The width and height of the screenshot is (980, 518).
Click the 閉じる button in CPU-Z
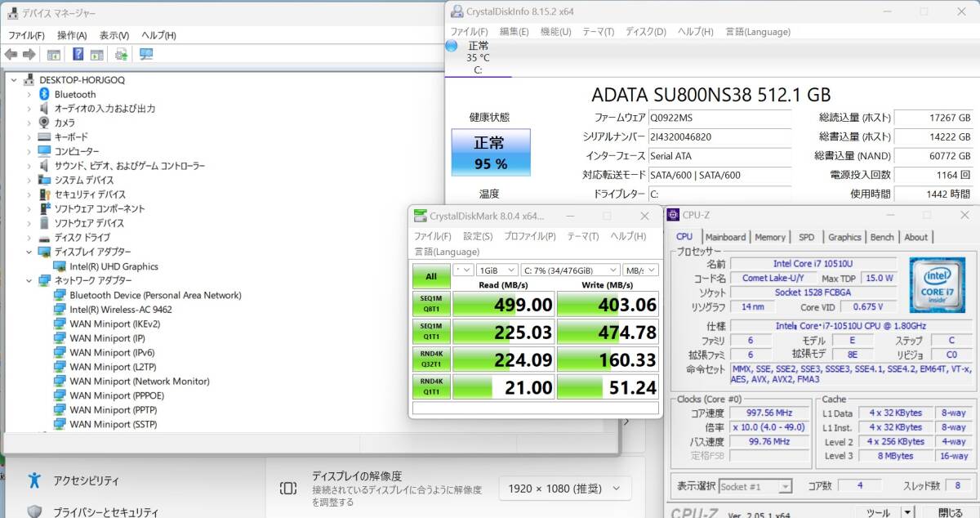coord(951,512)
